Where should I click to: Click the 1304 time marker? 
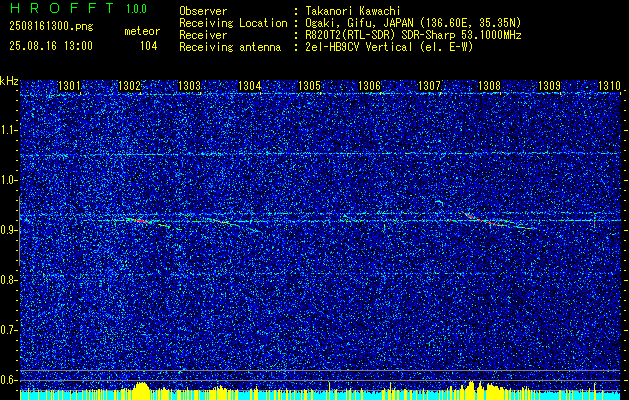250,86
